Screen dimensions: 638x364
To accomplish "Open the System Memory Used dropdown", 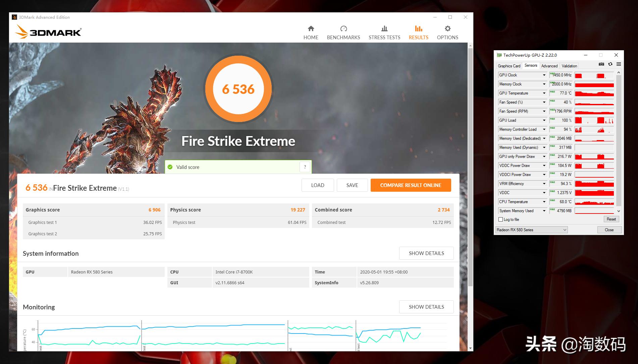I will 544,211.
